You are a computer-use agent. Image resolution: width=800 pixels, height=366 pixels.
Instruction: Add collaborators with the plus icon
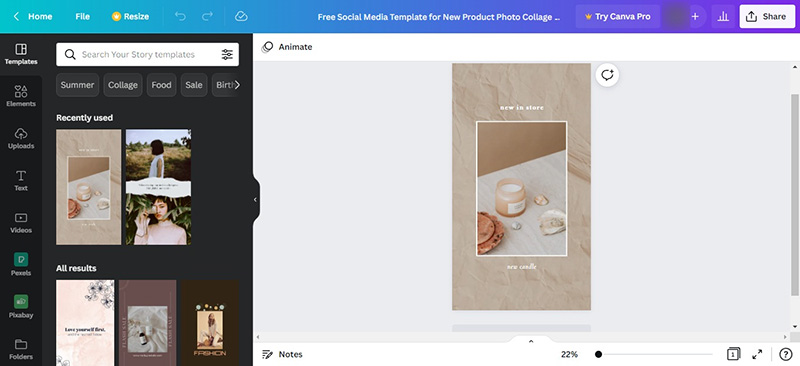pos(695,16)
